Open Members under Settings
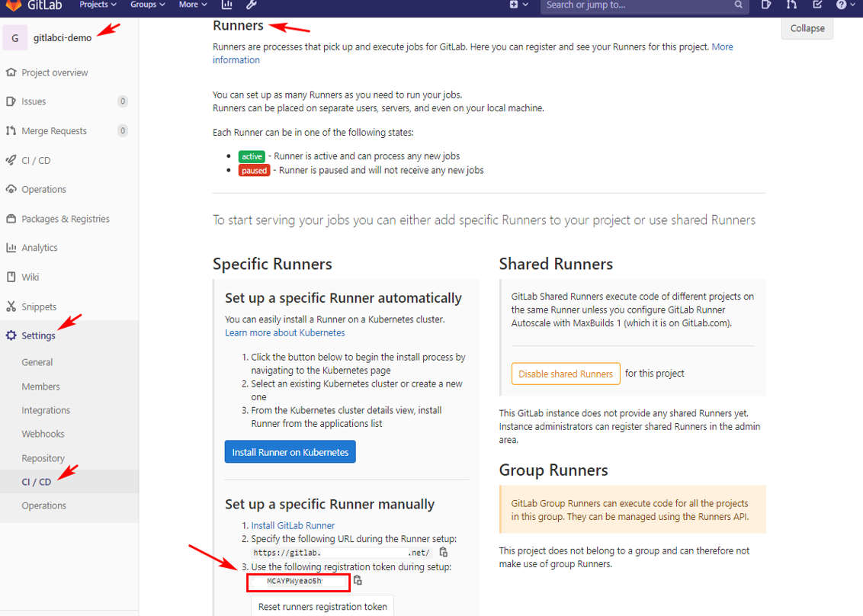863x616 pixels. 40,387
